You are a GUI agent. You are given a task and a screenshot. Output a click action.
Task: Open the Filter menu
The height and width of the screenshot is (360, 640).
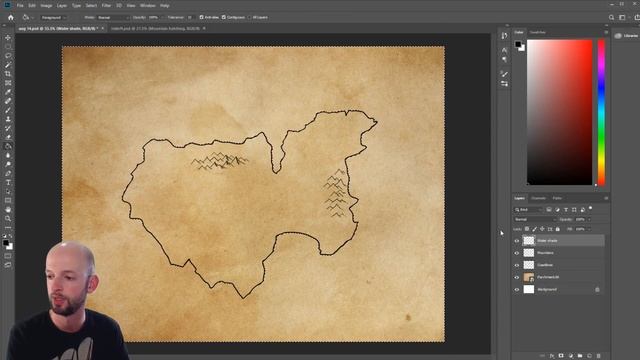(x=107, y=6)
